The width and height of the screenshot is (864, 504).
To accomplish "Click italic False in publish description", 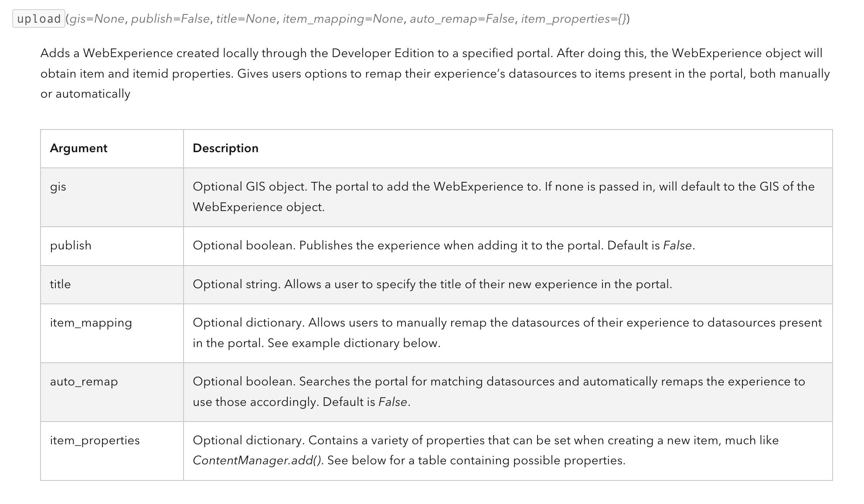I will [677, 245].
